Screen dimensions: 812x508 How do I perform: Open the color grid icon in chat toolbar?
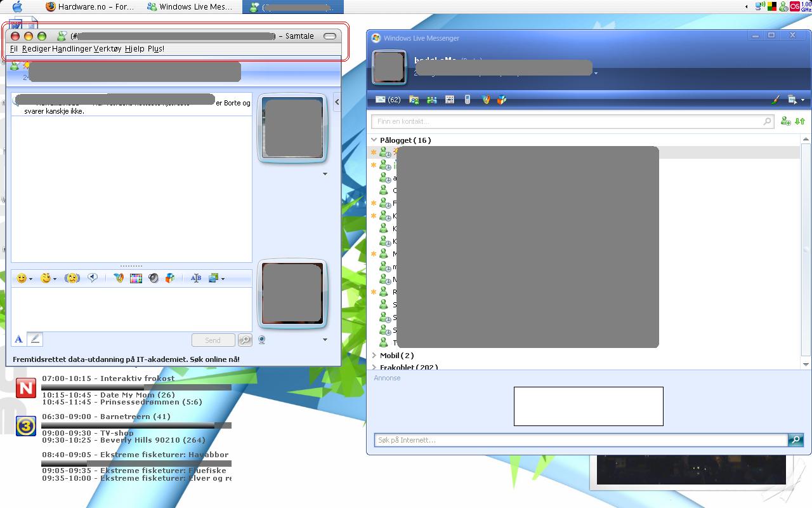click(136, 278)
